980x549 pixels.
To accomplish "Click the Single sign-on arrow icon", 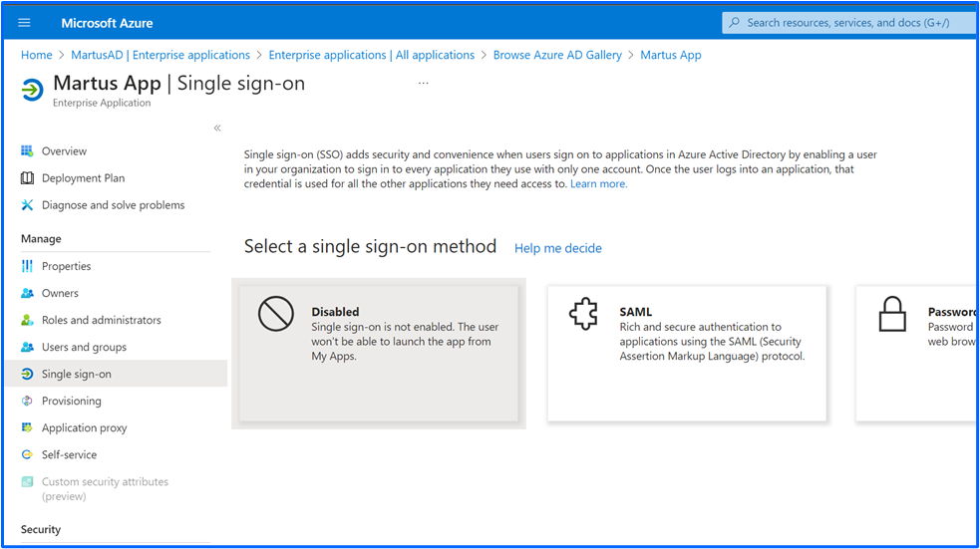I will pyautogui.click(x=27, y=374).
